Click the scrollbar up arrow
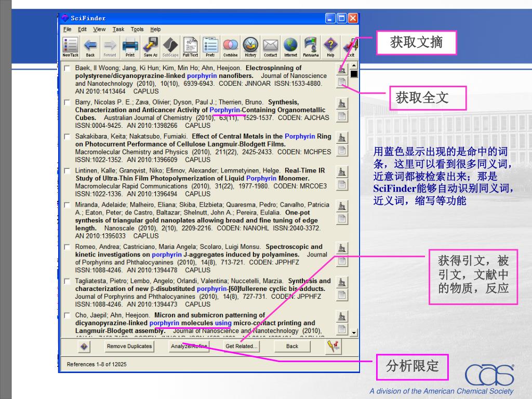The width and height of the screenshot is (532, 399). click(354, 65)
